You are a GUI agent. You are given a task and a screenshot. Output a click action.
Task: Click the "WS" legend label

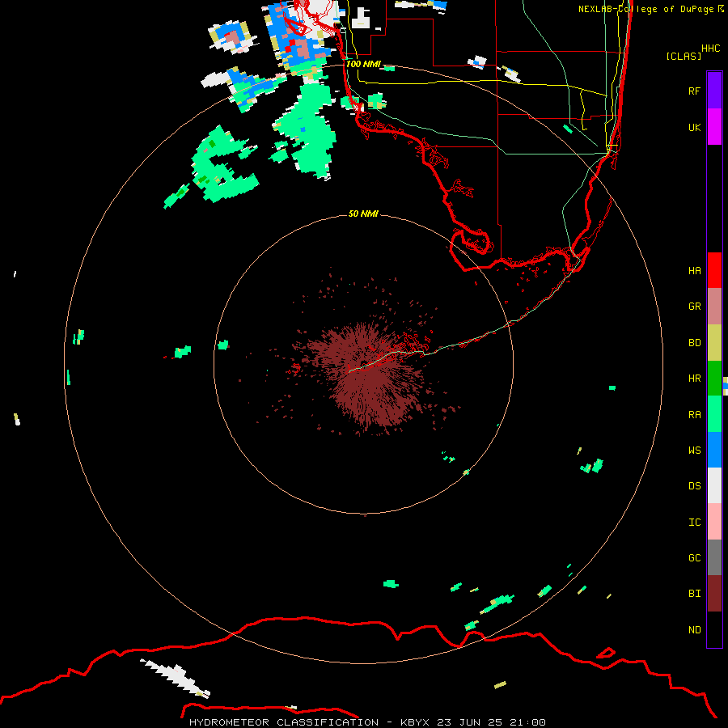[x=694, y=451]
